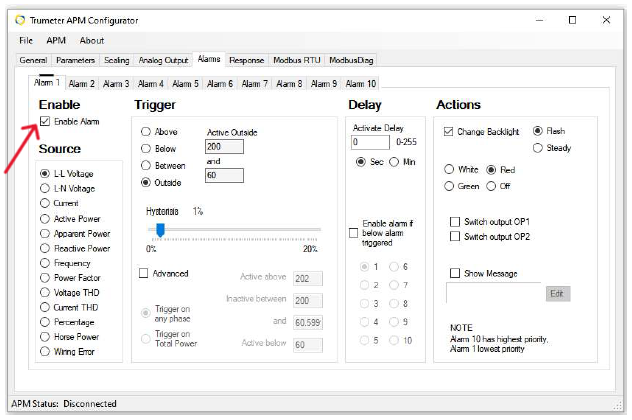Toggle the Change Backlight checkbox
Screen dimensions: 632x420
(448, 131)
